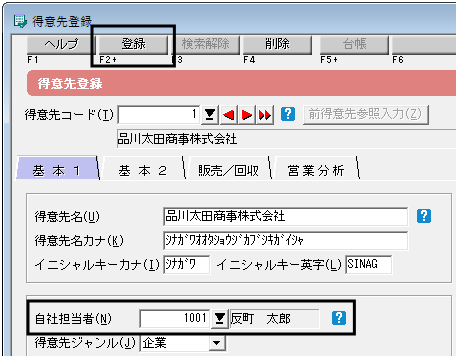456x364 pixels.
Task: Expand the 得意先ジャンル combo box
Action: pos(217,343)
